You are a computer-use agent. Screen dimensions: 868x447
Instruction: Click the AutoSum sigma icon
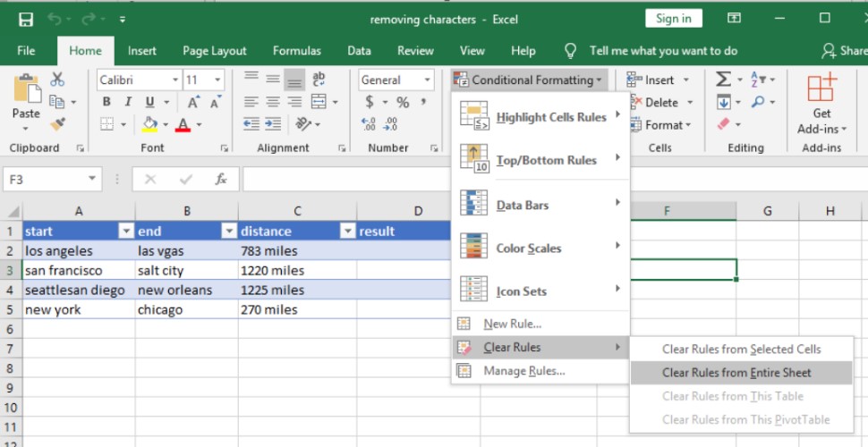click(x=723, y=80)
